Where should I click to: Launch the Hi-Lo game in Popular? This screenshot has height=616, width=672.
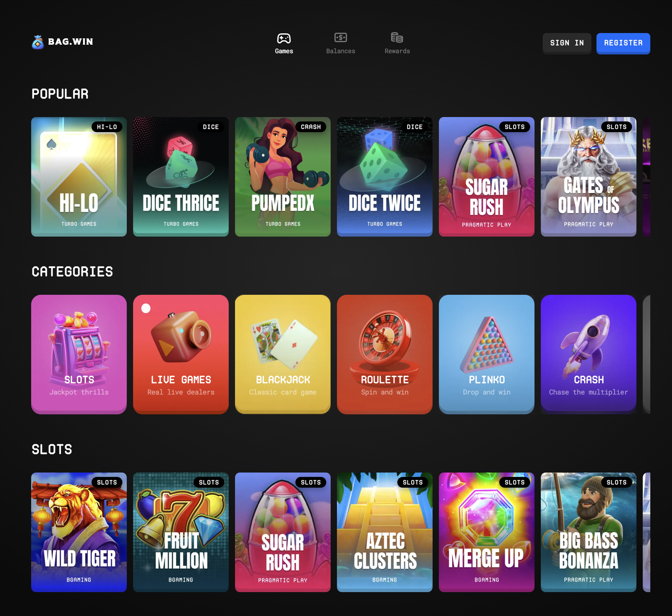pos(79,177)
